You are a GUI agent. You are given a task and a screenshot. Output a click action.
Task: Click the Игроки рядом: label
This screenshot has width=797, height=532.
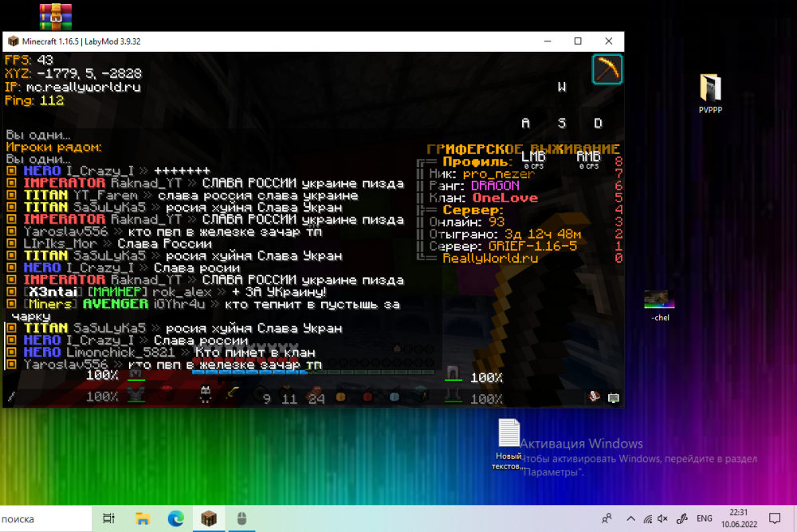pyautogui.click(x=54, y=147)
